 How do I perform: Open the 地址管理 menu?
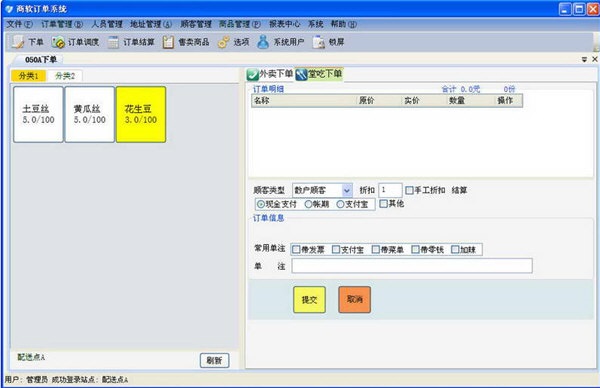coord(151,24)
